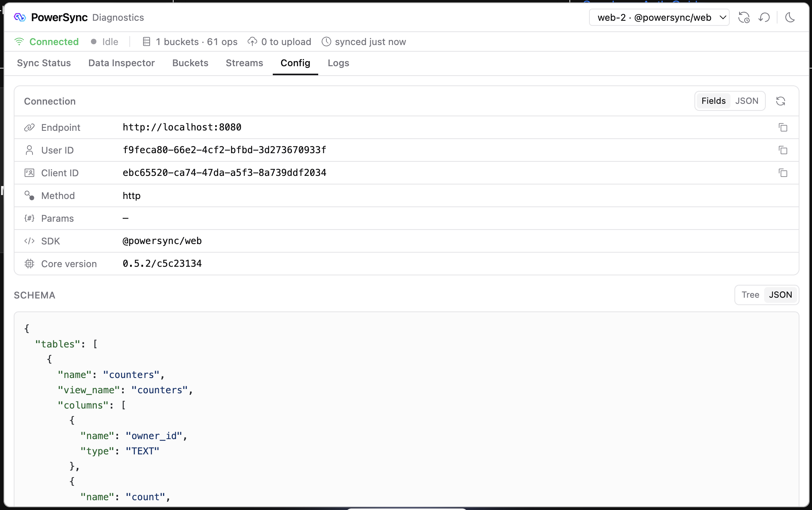Viewport: 812px width, 510px height.
Task: Click the Method icon
Action: point(29,195)
